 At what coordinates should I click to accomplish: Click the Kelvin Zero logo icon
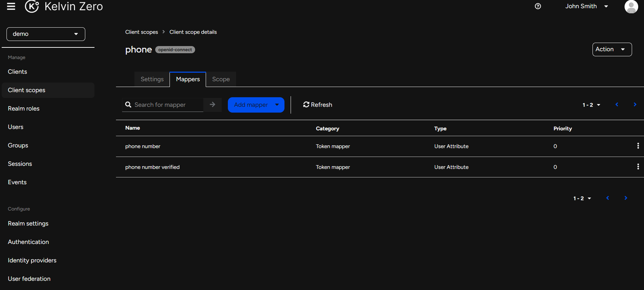point(32,6)
